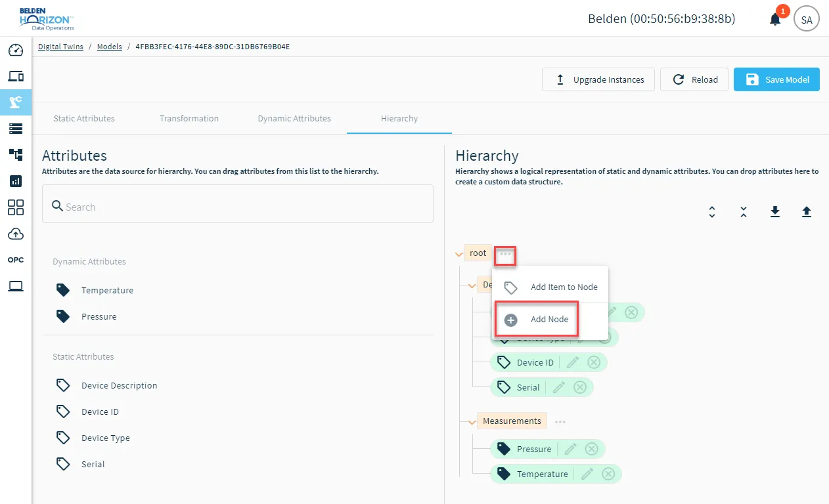Focus the attributes Search field
Viewport: 829px width, 504px height.
[x=238, y=203]
